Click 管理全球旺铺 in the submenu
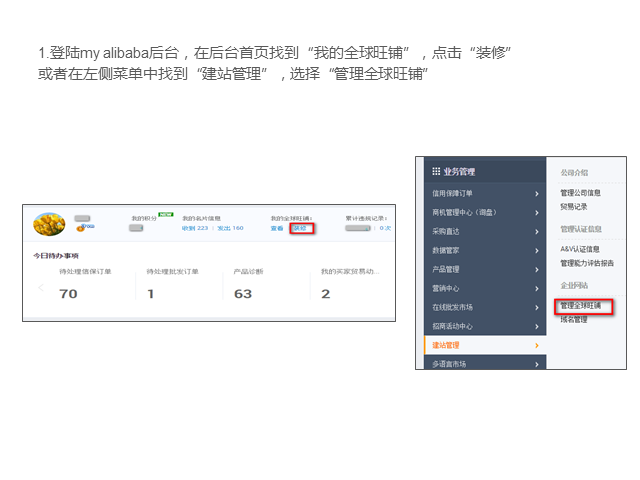This screenshot has height=480, width=640. click(x=580, y=305)
